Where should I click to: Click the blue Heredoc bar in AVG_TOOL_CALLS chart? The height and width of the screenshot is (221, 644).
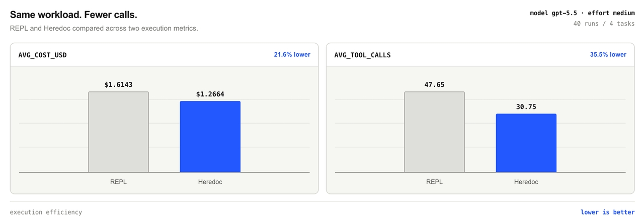[x=526, y=143]
